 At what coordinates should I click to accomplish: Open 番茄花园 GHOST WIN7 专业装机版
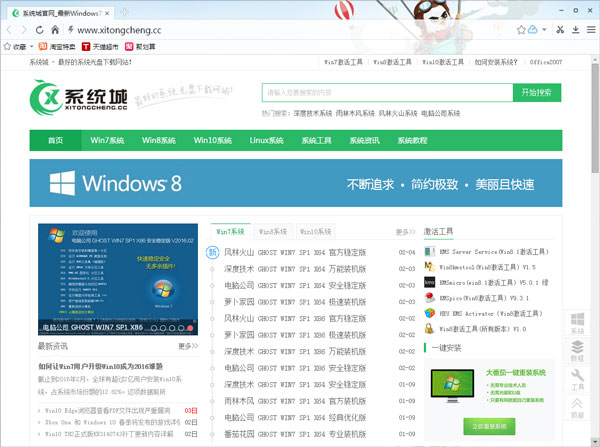[x=295, y=434]
